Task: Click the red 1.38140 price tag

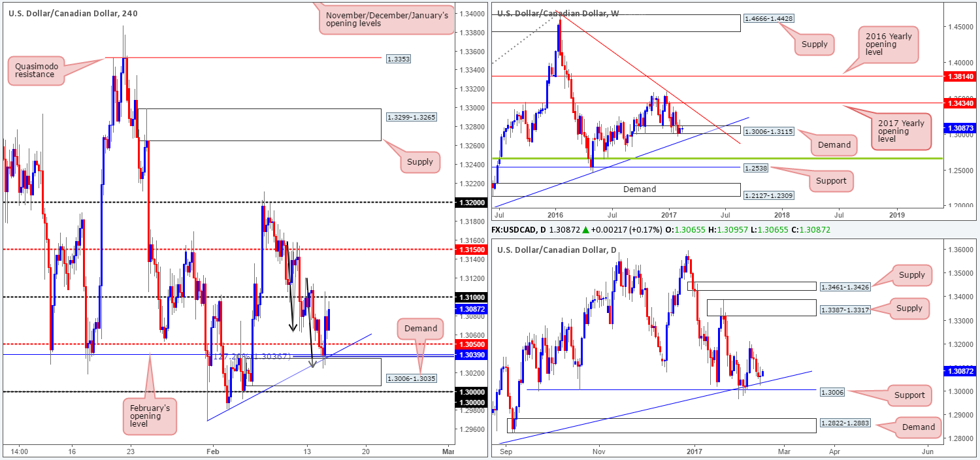Action: (x=960, y=76)
